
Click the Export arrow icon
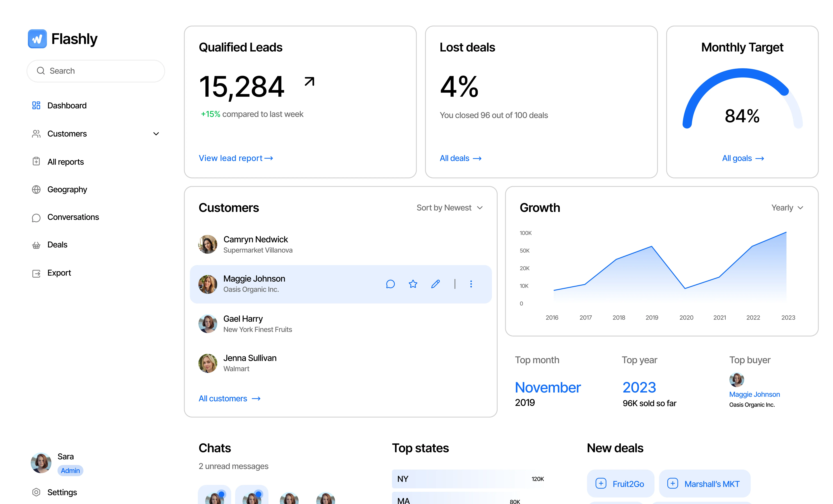(36, 273)
